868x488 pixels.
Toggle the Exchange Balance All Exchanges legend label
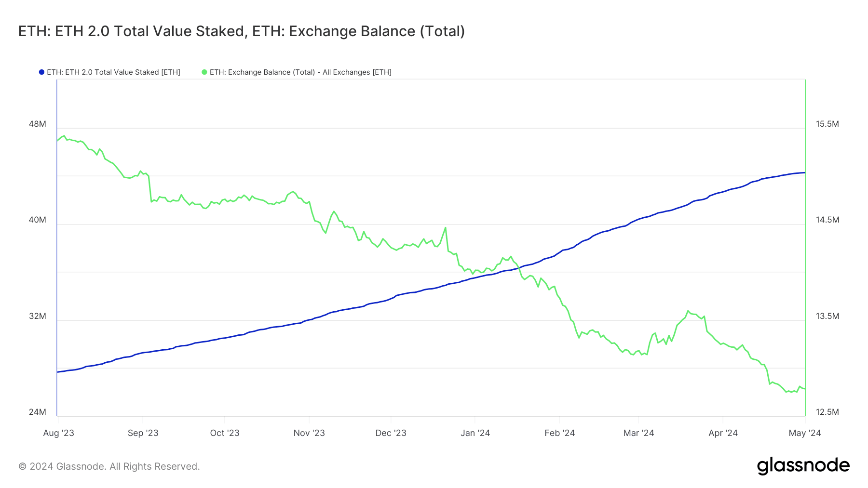[300, 72]
